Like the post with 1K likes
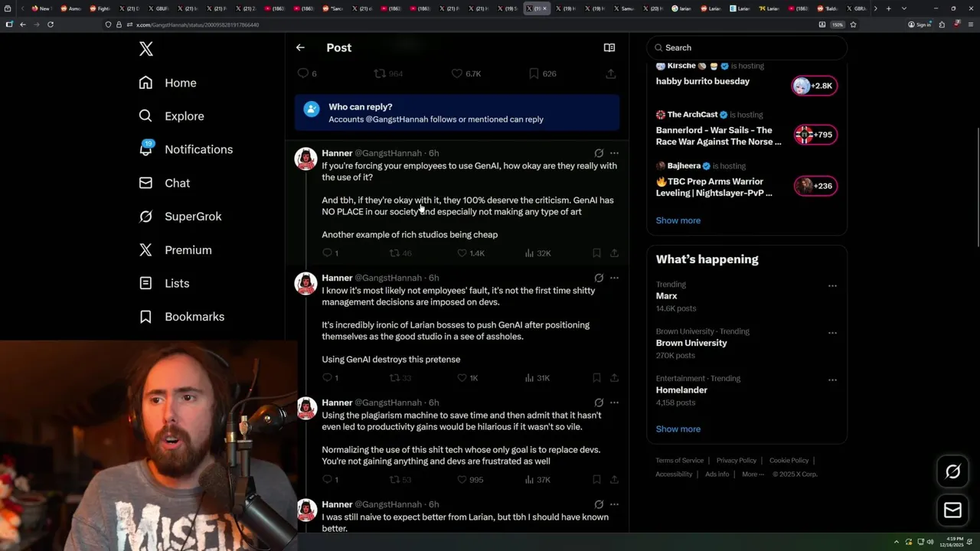Image resolution: width=980 pixels, height=551 pixels. click(x=468, y=378)
